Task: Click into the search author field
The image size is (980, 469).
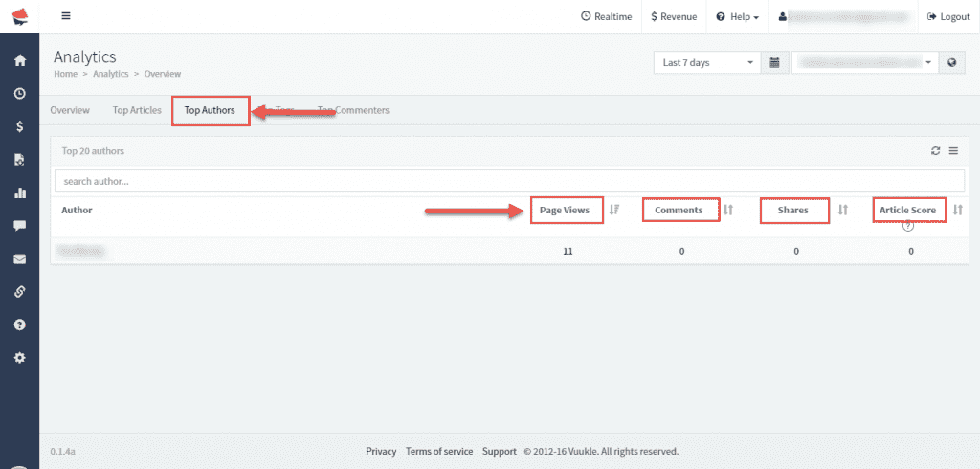Action: 509,181
